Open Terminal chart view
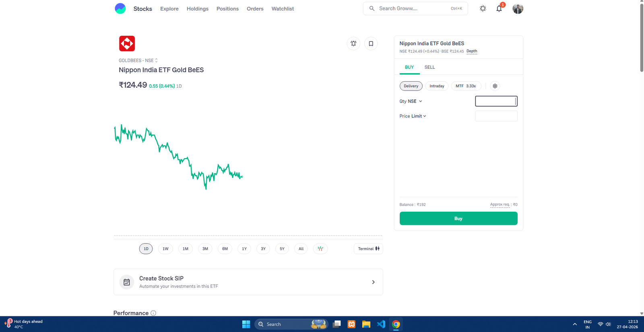Image resolution: width=644 pixels, height=332 pixels. point(368,249)
